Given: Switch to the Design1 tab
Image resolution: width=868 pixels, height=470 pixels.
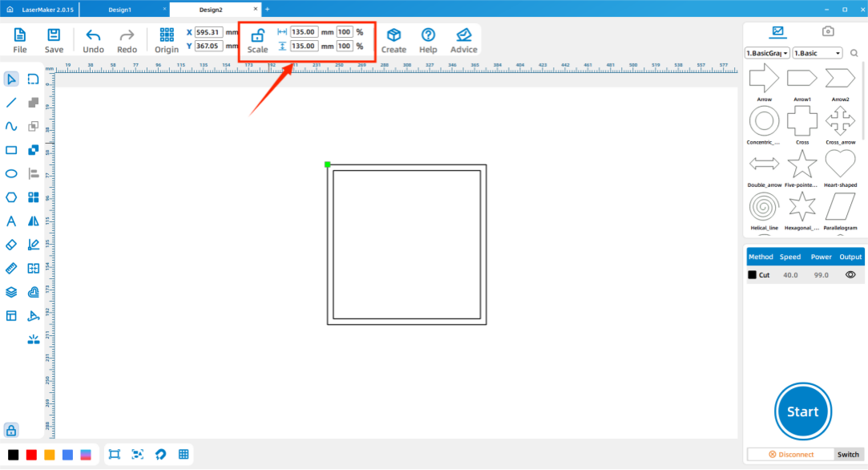Looking at the screenshot, I should point(119,10).
